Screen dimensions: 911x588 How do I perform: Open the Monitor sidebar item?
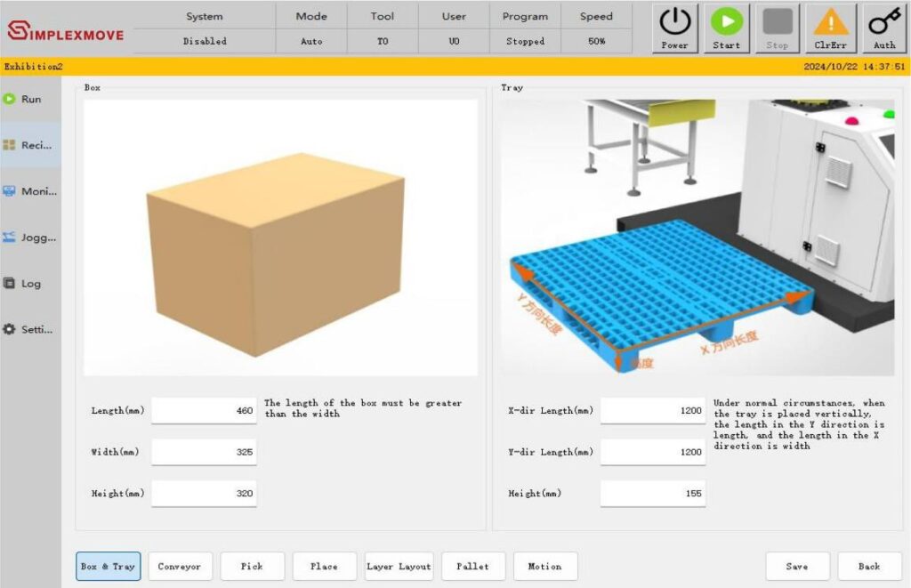tap(30, 191)
